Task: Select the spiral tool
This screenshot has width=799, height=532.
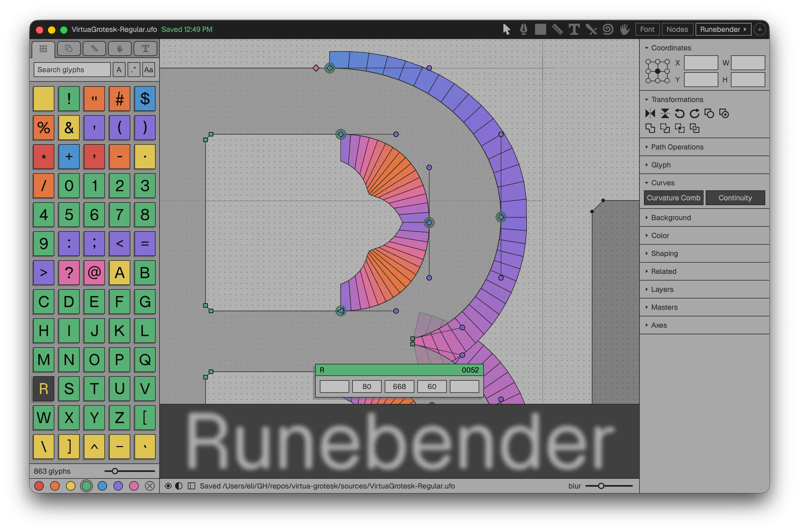Action: click(608, 30)
